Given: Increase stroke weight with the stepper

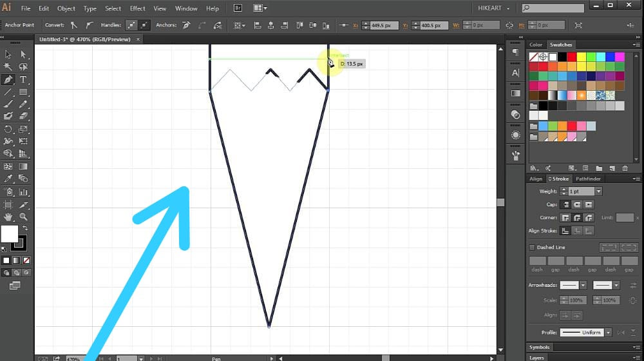Looking at the screenshot, I should 563,189.
